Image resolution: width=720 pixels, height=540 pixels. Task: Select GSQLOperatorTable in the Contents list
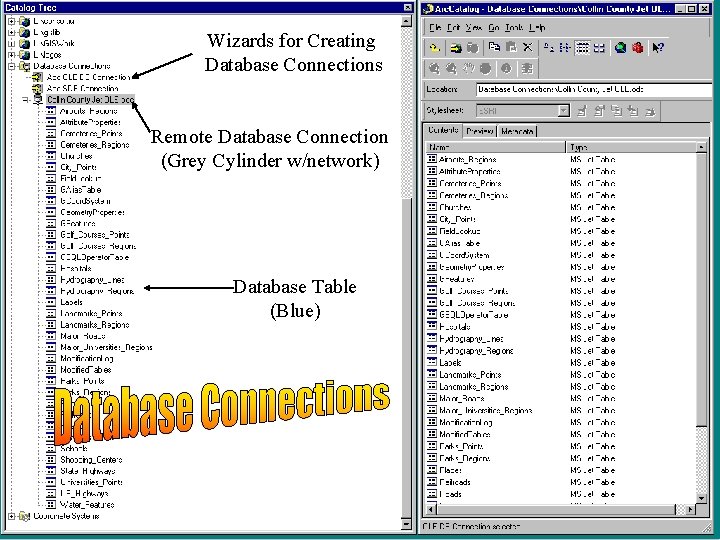(x=473, y=315)
